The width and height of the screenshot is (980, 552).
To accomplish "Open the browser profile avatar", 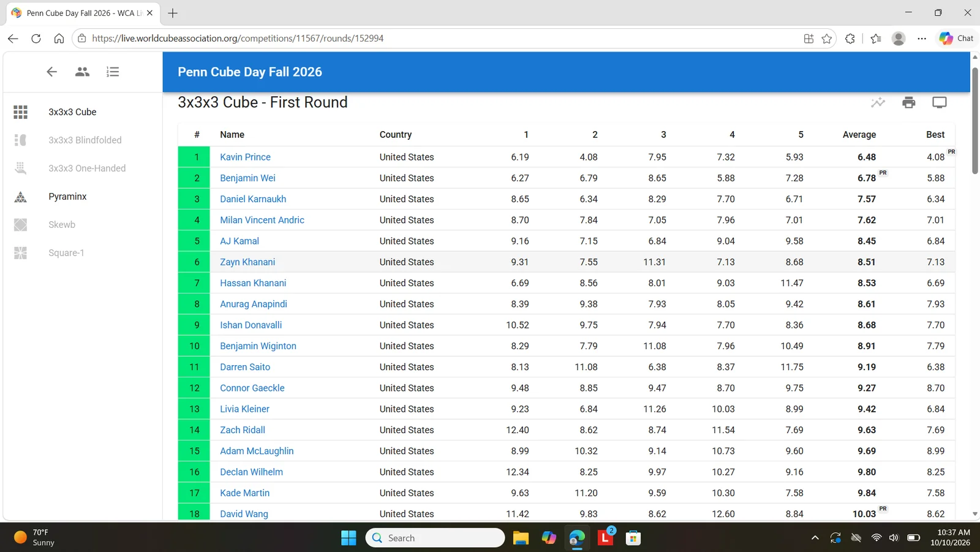I will click(899, 39).
